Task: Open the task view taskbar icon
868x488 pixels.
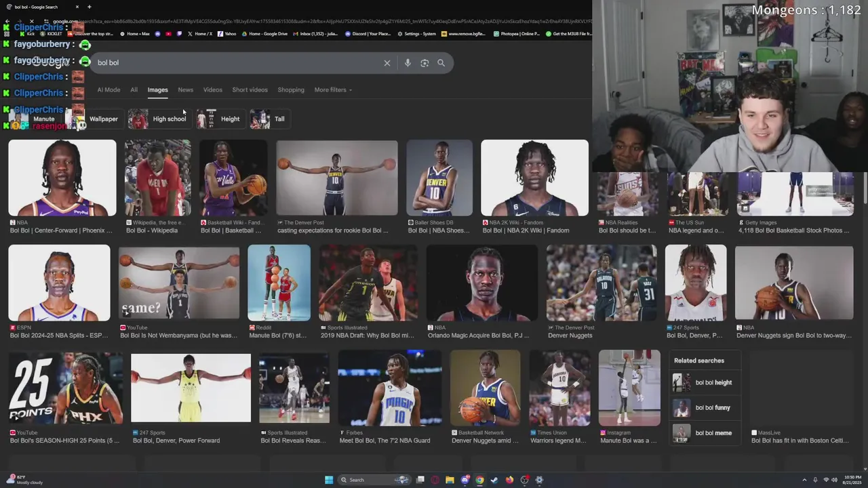Action: click(x=420, y=480)
